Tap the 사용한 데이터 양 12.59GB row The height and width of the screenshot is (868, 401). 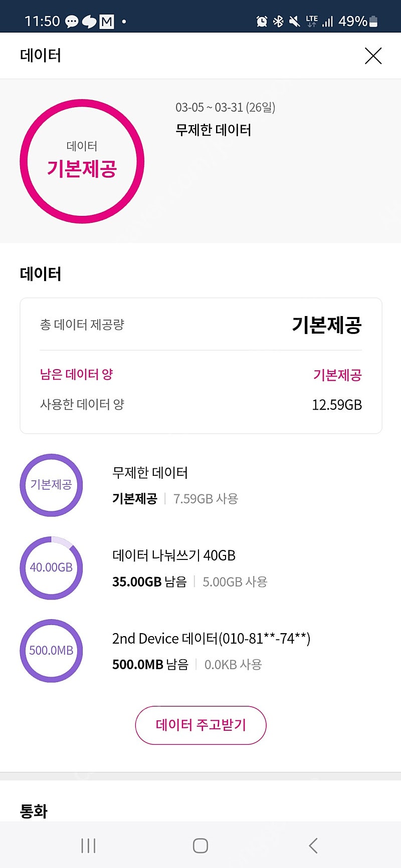click(200, 405)
